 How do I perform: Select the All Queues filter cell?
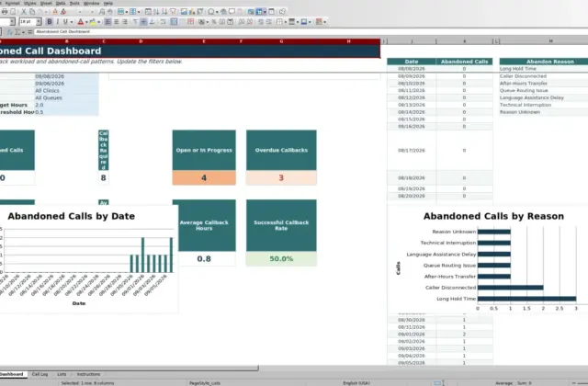[x=67, y=98]
